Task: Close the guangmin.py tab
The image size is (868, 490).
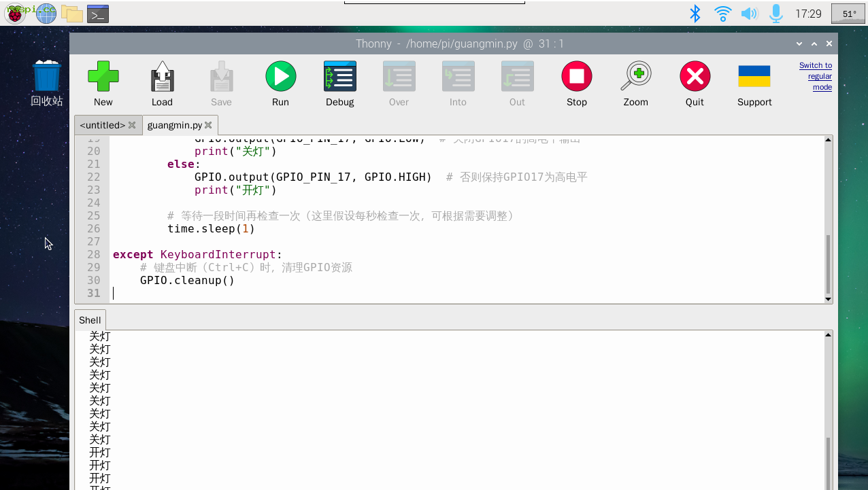Action: tap(209, 125)
